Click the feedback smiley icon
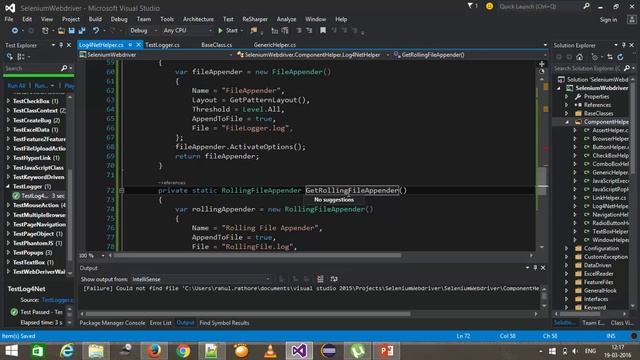 (x=489, y=6)
